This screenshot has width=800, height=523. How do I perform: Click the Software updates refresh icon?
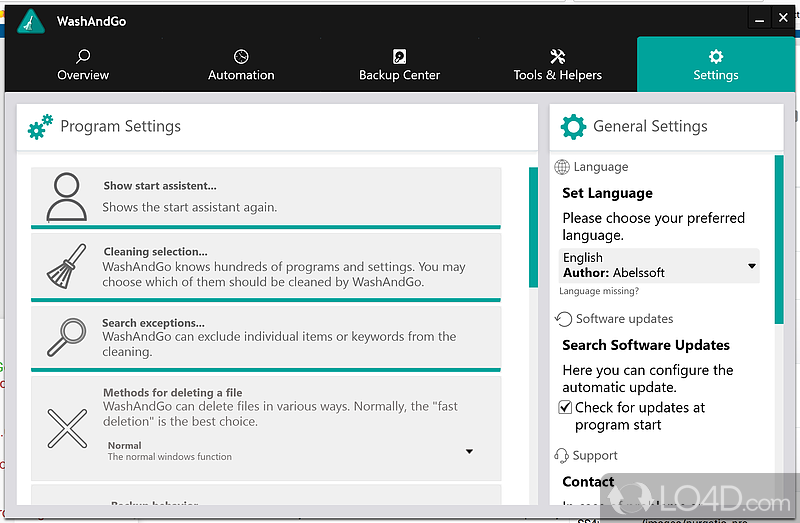click(563, 319)
